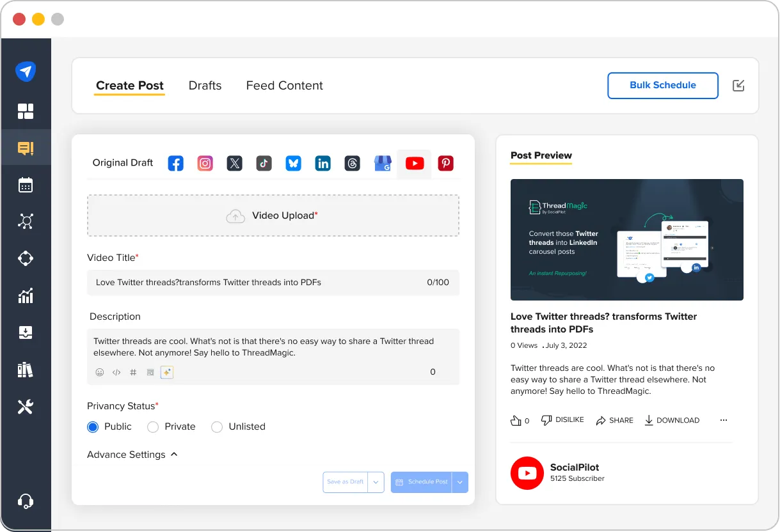Open the Calendar icon in sidebar
This screenshot has width=780, height=532.
(26, 184)
